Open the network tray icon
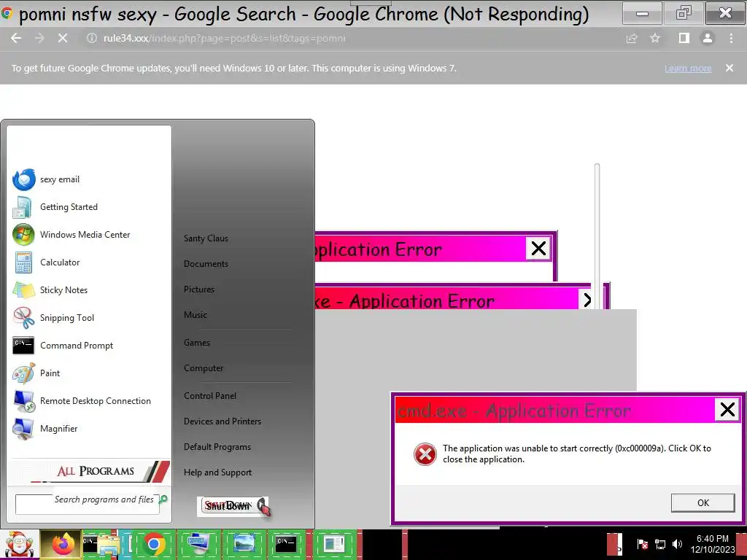747x560 pixels. click(x=659, y=544)
